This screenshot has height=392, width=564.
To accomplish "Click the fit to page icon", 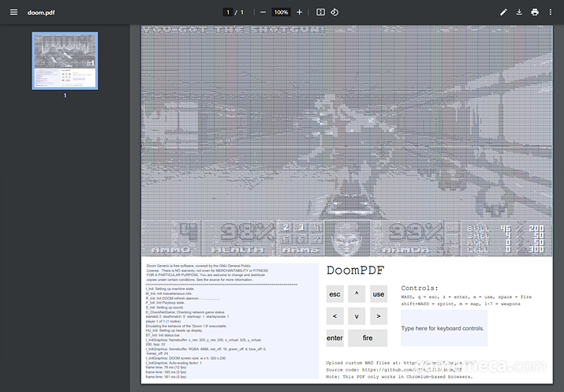I will pyautogui.click(x=320, y=13).
